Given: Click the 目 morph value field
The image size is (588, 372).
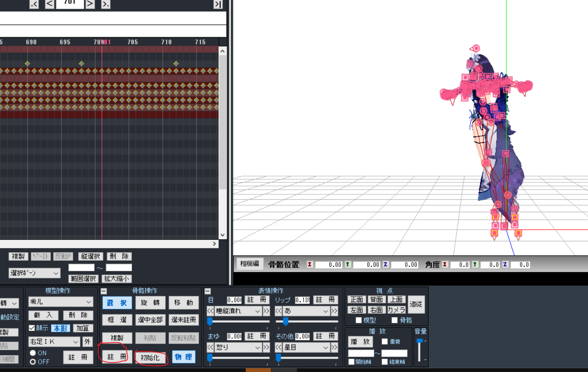Looking at the screenshot, I should click(x=234, y=300).
